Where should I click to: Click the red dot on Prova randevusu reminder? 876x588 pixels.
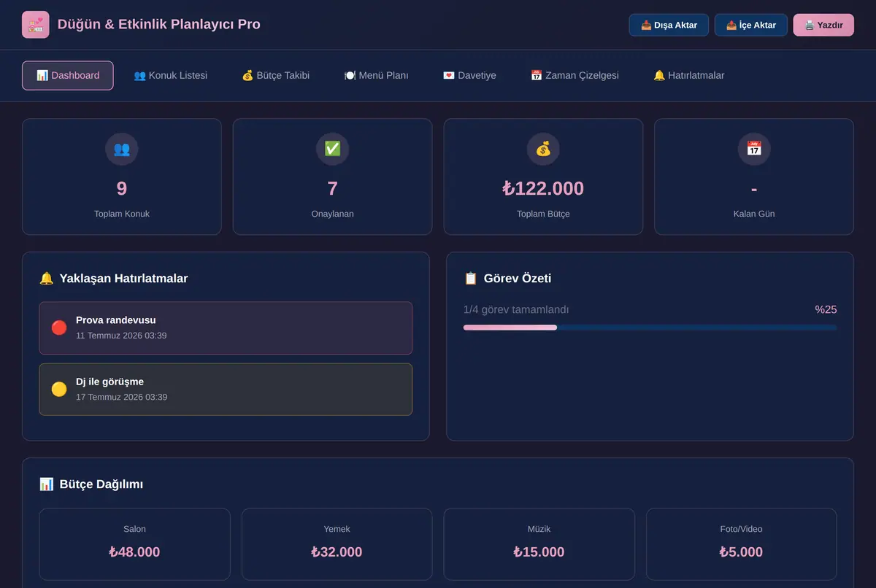59,328
